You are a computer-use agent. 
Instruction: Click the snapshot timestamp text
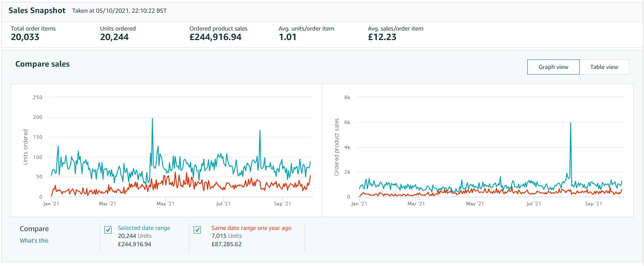point(119,11)
